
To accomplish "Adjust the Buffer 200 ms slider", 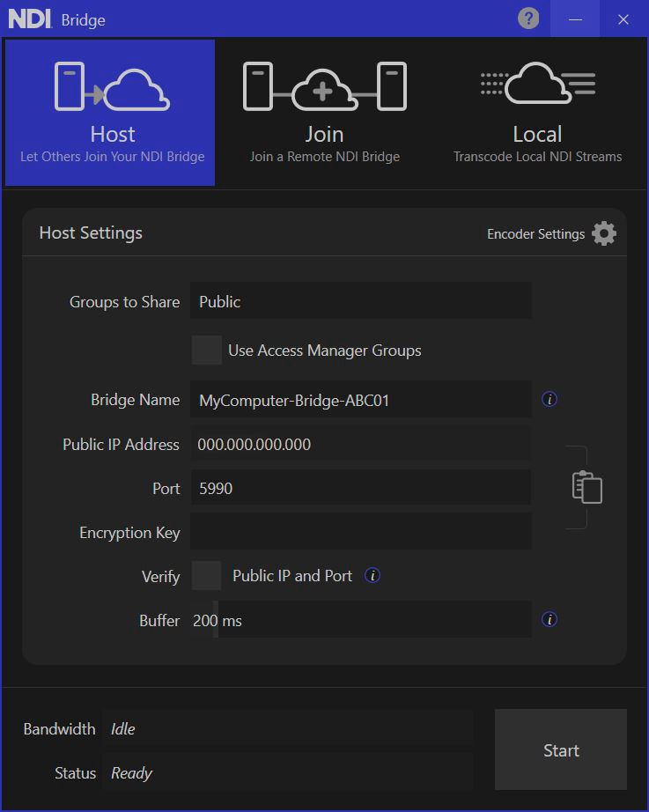I will tap(216, 620).
